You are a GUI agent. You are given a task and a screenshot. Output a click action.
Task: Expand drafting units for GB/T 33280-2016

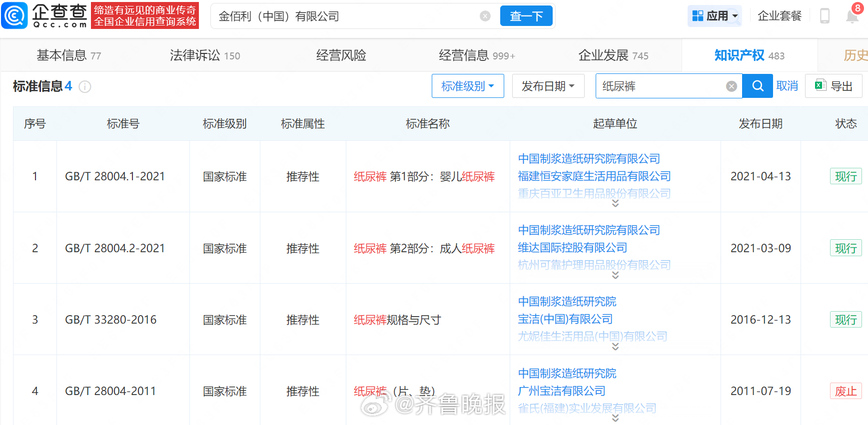(615, 347)
